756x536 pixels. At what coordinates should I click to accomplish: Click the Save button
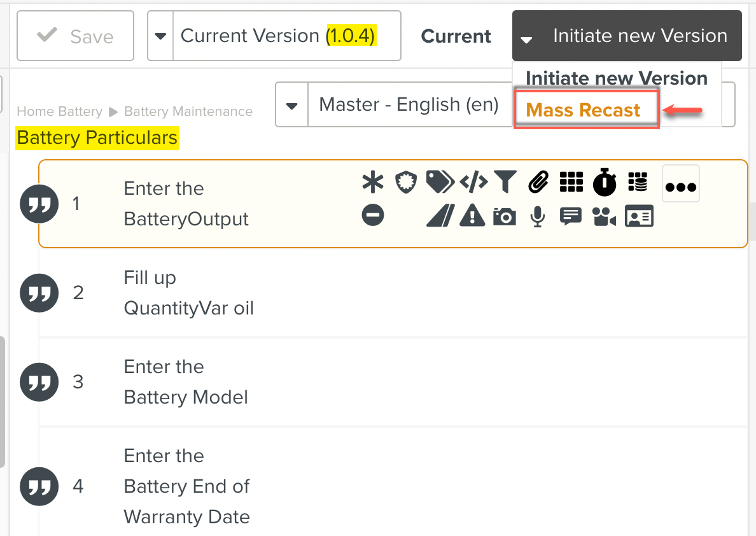click(x=76, y=36)
